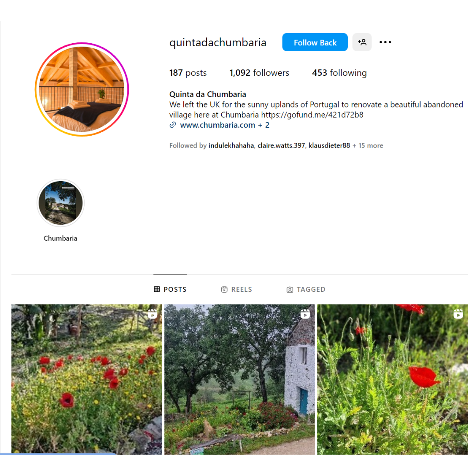Viewport: 476px width, 476px height.
Task: Open the Chumbaria story highlight
Action: coord(60,210)
